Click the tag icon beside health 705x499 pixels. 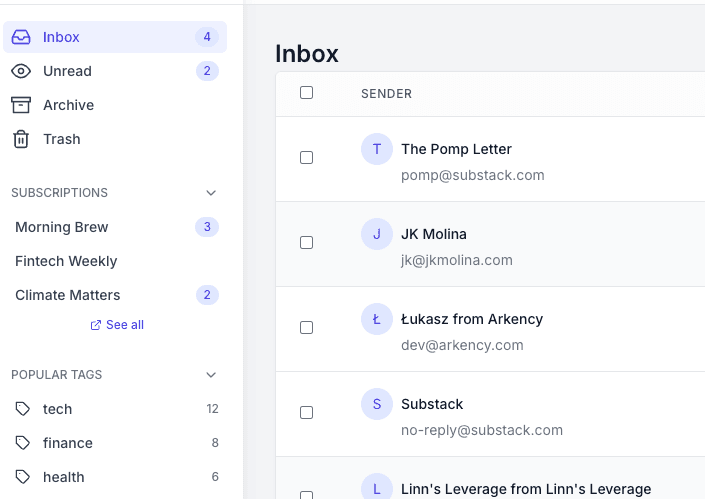(x=22, y=477)
